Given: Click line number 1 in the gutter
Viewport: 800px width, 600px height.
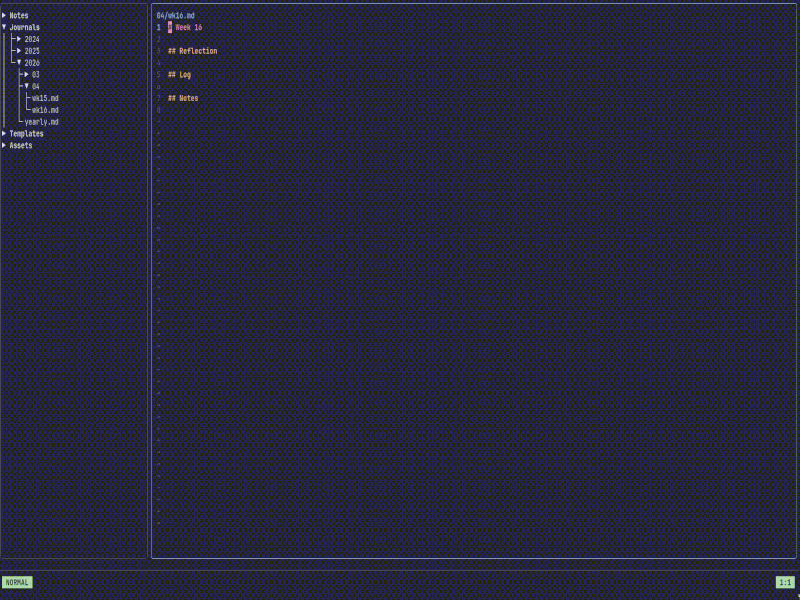Looking at the screenshot, I should 158,28.
